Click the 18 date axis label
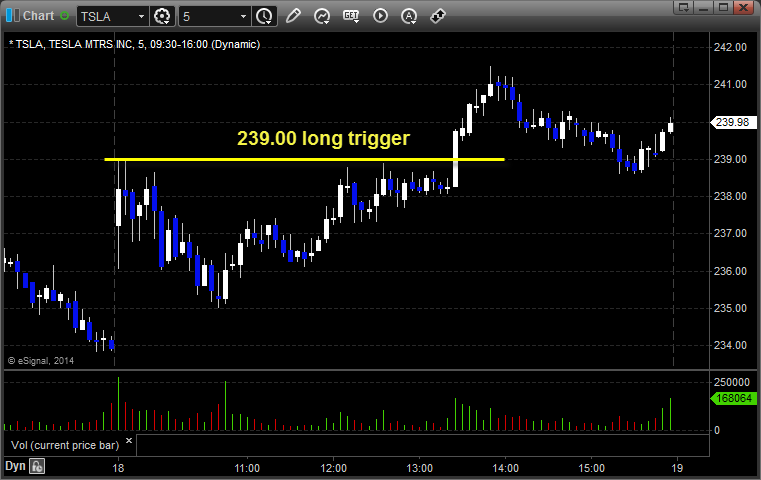Viewport: 761px width, 480px height. coord(118,468)
